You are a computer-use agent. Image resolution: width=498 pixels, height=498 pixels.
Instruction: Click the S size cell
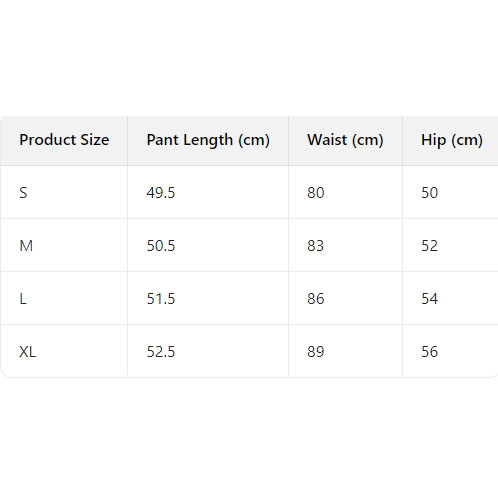click(x=23, y=193)
